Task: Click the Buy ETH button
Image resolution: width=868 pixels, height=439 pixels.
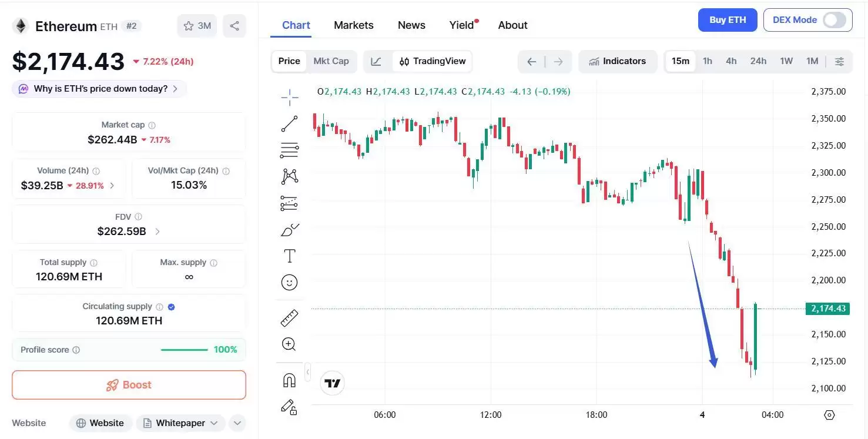Action: [x=727, y=20]
